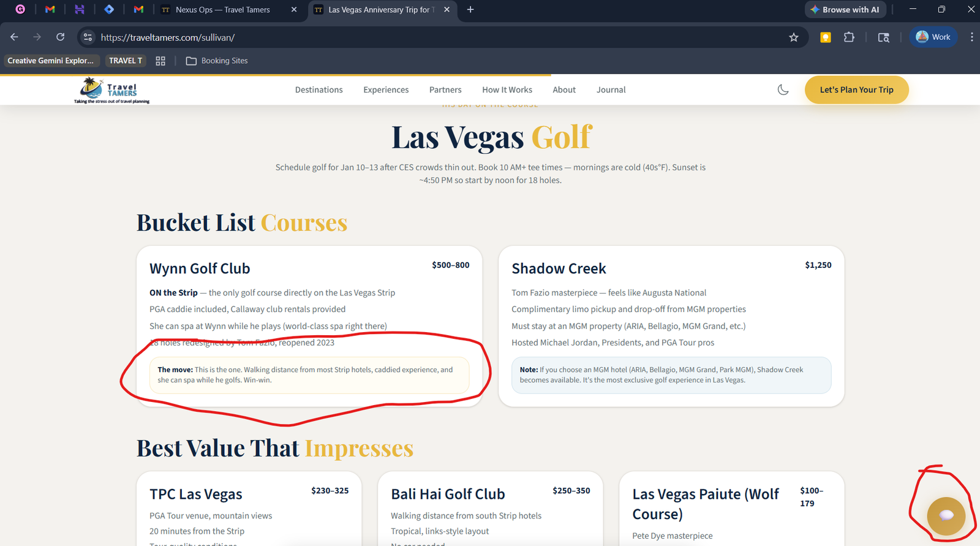Switch to the first pinned tab
Screen dimensions: 980x546
coord(20,9)
